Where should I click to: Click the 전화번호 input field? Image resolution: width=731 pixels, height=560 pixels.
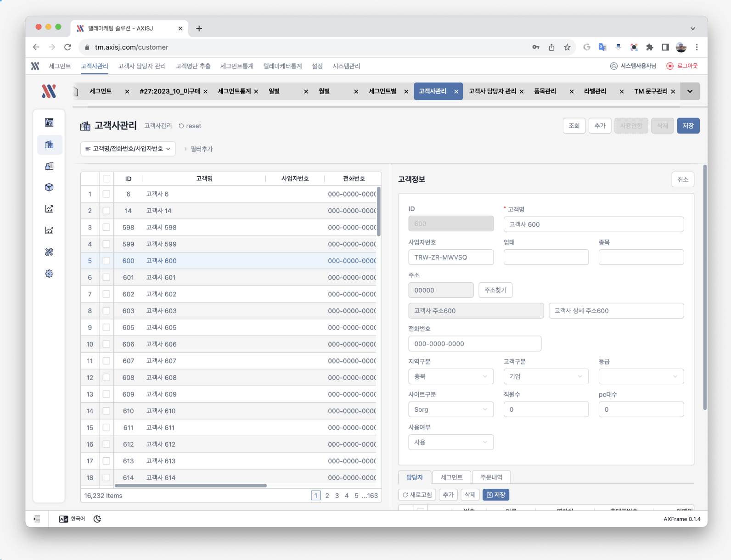pos(475,344)
